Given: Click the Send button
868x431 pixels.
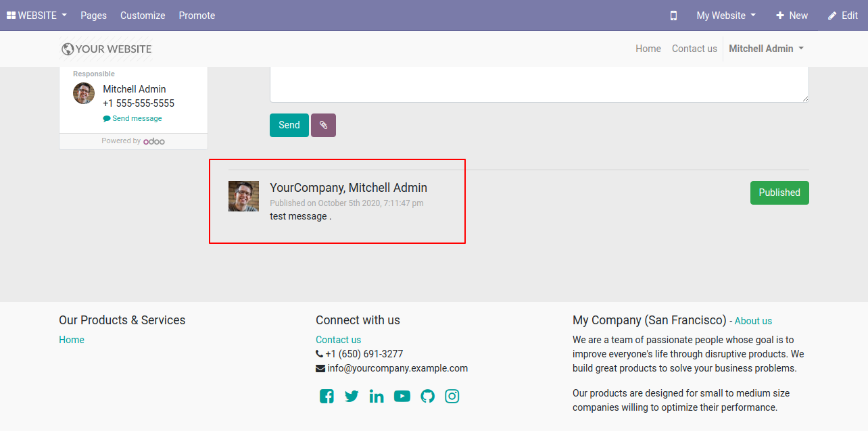Looking at the screenshot, I should point(289,125).
